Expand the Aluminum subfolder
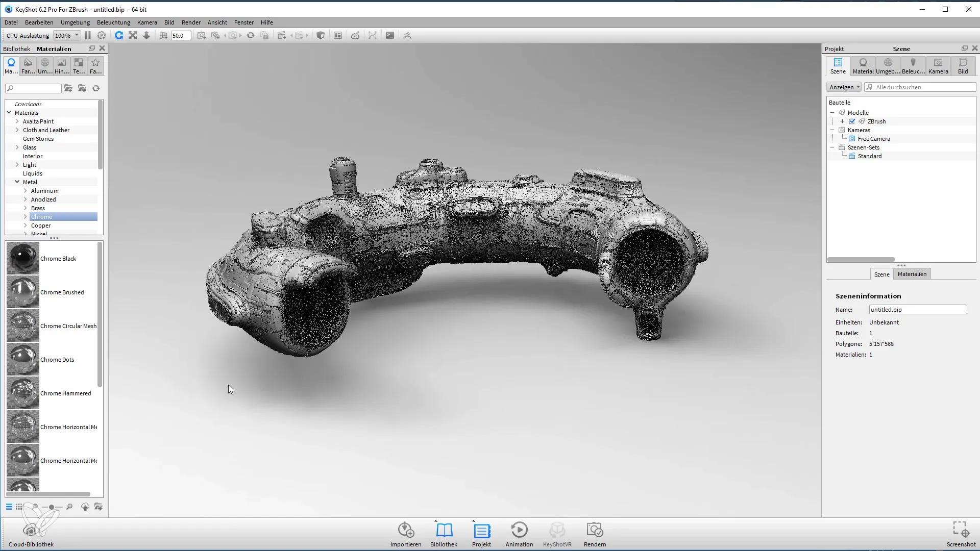This screenshot has height=551, width=980. point(26,191)
